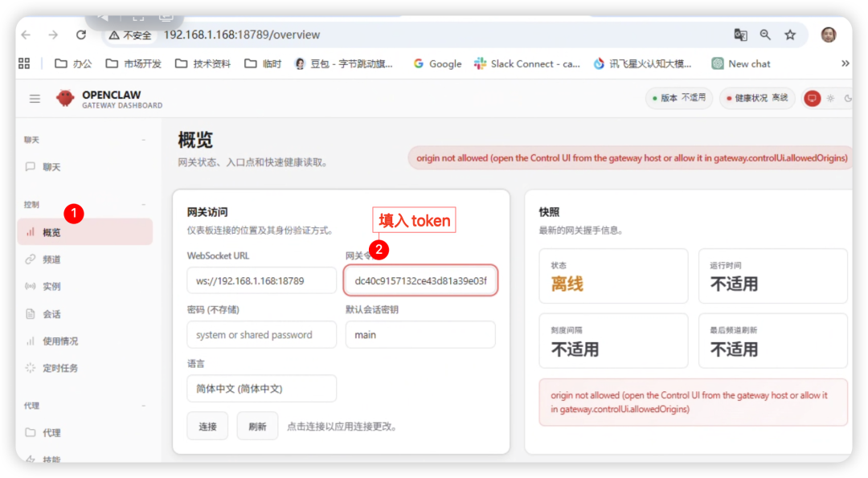868x478 pixels.
Task: Switch to light theme with the sun icon
Action: click(831, 98)
